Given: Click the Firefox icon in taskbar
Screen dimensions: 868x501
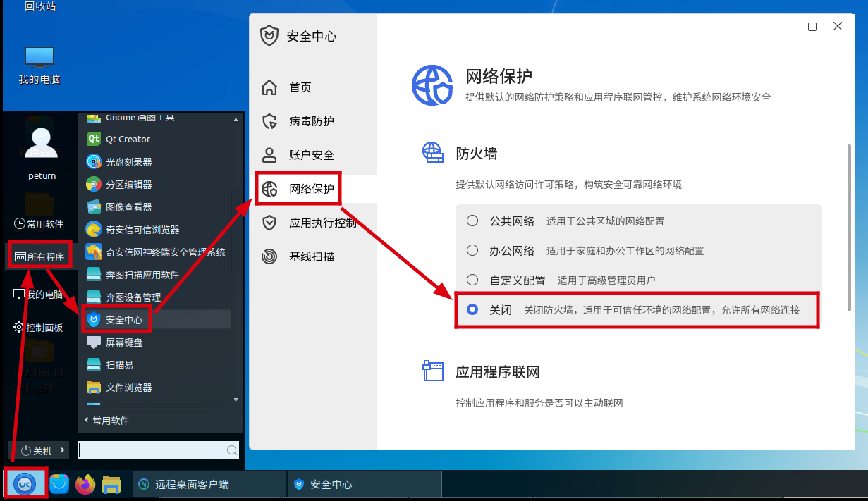Looking at the screenshot, I should point(85,484).
